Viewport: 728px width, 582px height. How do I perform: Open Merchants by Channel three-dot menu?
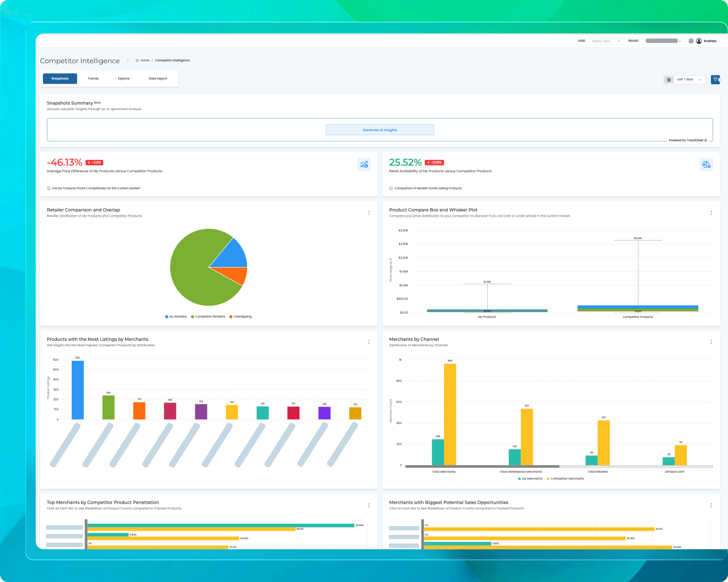[x=711, y=342]
